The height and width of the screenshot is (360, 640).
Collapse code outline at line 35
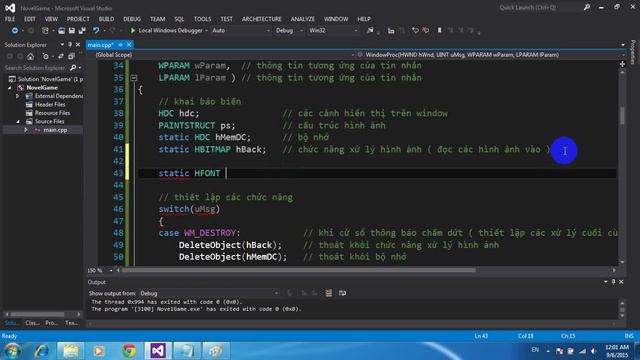click(134, 78)
